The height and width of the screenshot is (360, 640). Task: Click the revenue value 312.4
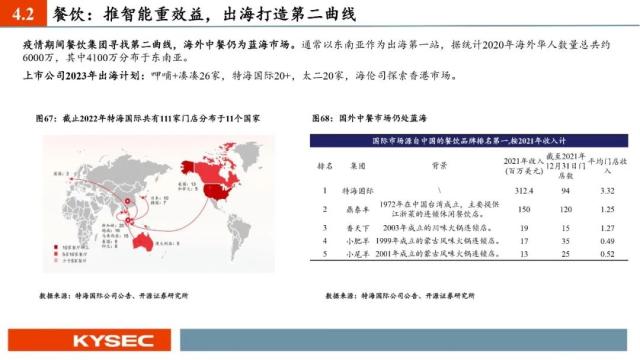click(x=524, y=191)
